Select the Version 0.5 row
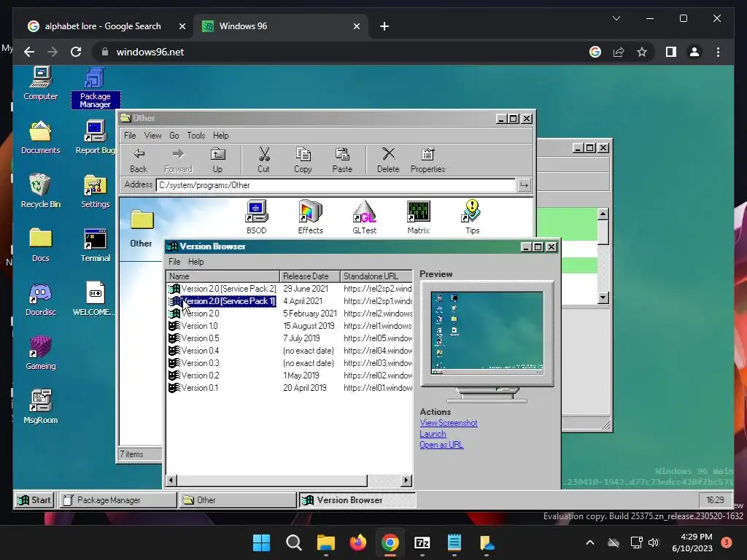The height and width of the screenshot is (560, 747). [x=290, y=338]
